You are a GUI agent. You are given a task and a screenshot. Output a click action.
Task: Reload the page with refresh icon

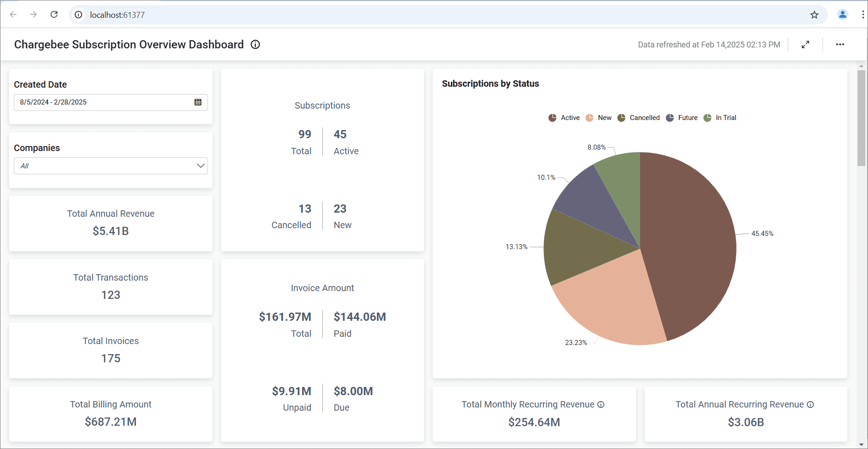click(x=54, y=15)
